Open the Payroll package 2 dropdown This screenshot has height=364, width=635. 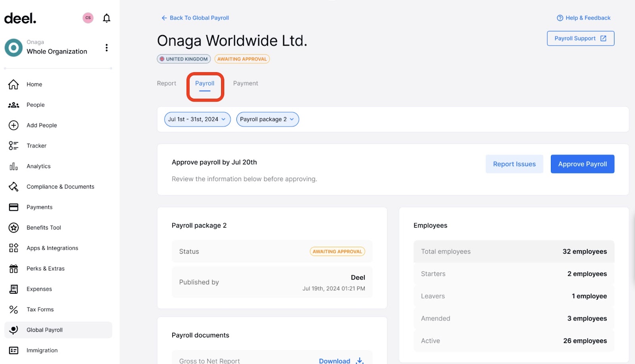point(267,119)
